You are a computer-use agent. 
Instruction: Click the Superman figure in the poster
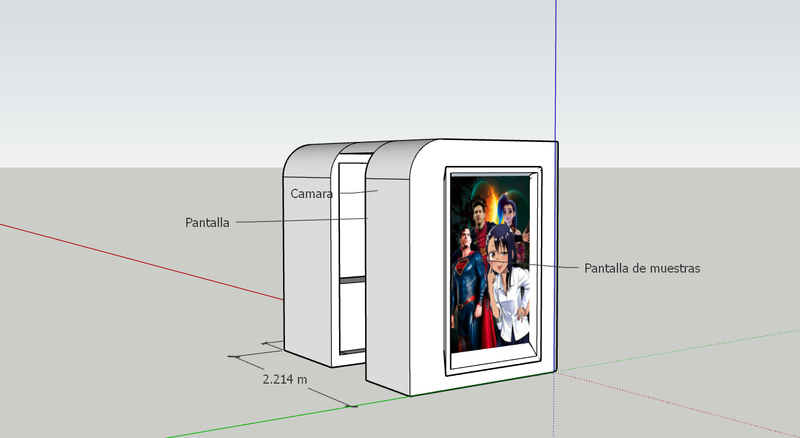(466, 286)
